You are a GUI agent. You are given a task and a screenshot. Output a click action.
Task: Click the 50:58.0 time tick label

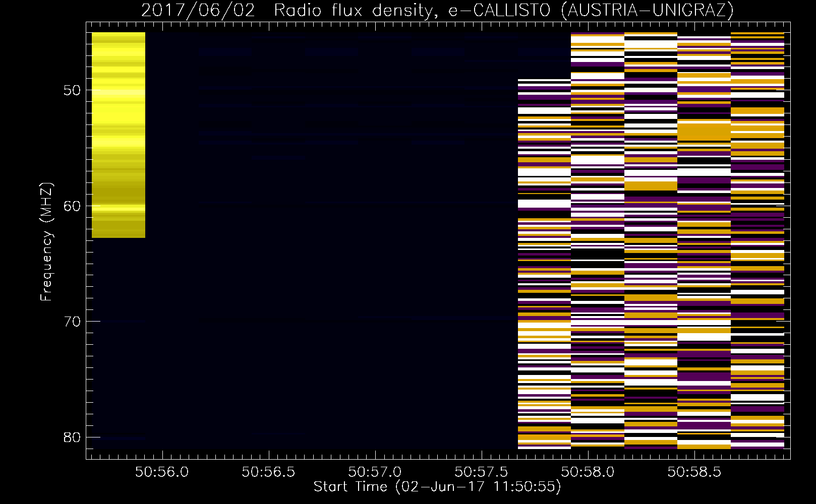[588, 472]
